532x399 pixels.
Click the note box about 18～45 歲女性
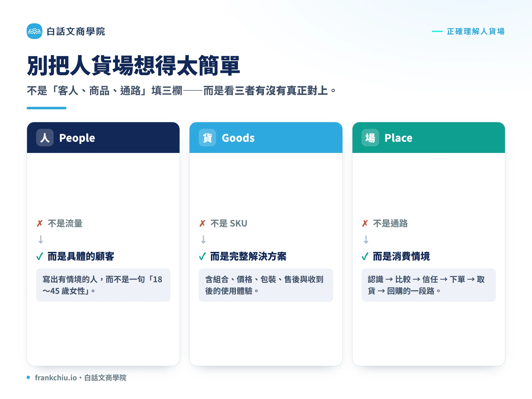click(103, 285)
